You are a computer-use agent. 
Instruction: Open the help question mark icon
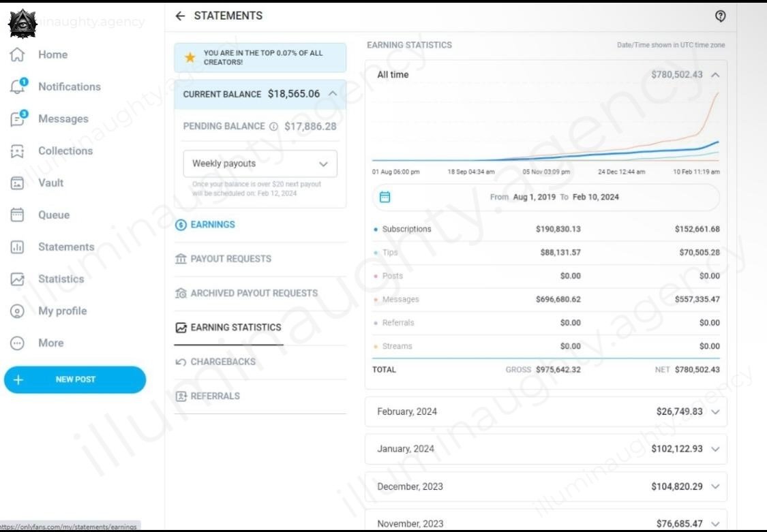point(720,16)
